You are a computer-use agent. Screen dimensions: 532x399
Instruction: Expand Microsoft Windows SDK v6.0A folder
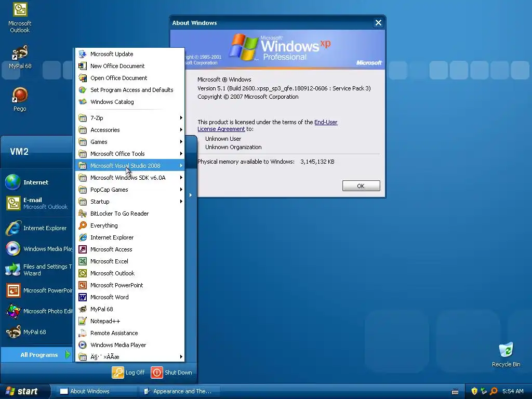tap(129, 178)
